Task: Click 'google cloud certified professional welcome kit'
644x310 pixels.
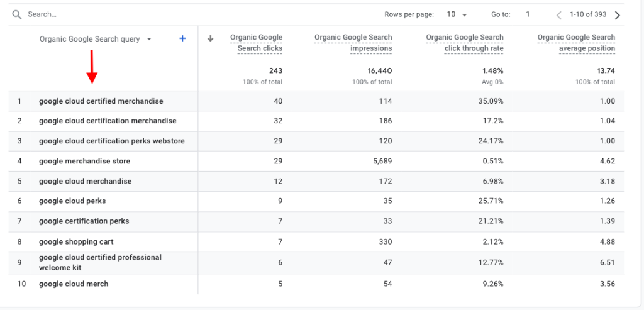Action: 100,262
